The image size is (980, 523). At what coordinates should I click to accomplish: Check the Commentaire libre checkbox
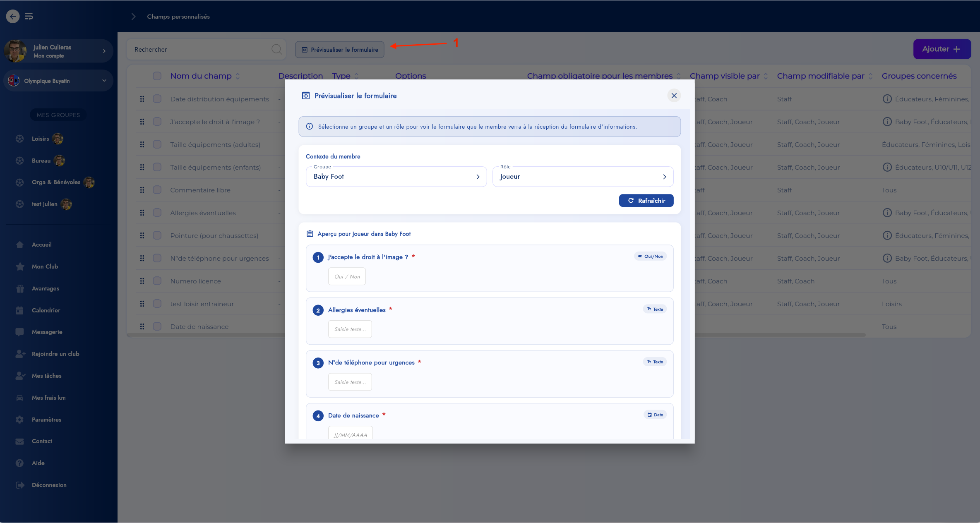[157, 190]
